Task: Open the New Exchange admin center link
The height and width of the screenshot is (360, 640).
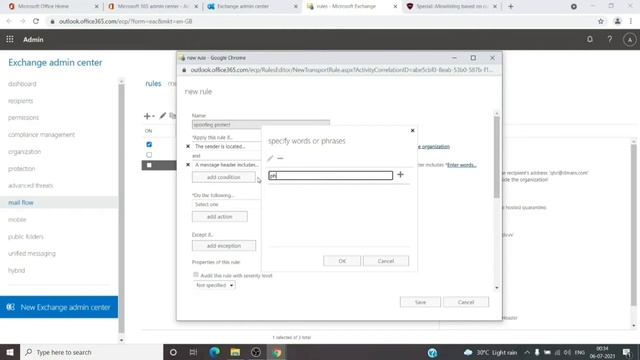Action: click(59, 307)
